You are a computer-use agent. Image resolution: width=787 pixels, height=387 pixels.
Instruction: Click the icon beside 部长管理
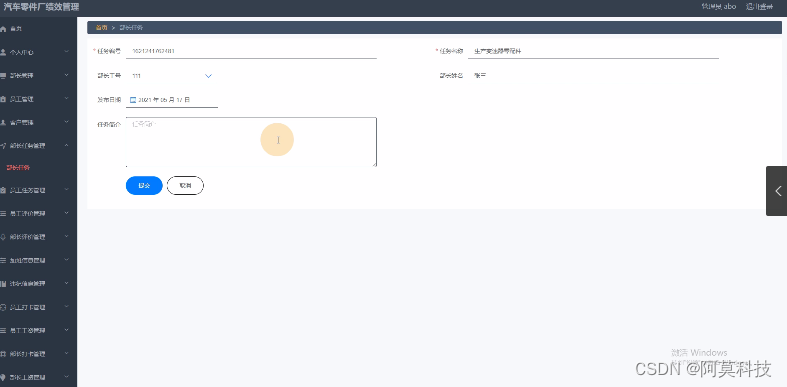click(3, 75)
